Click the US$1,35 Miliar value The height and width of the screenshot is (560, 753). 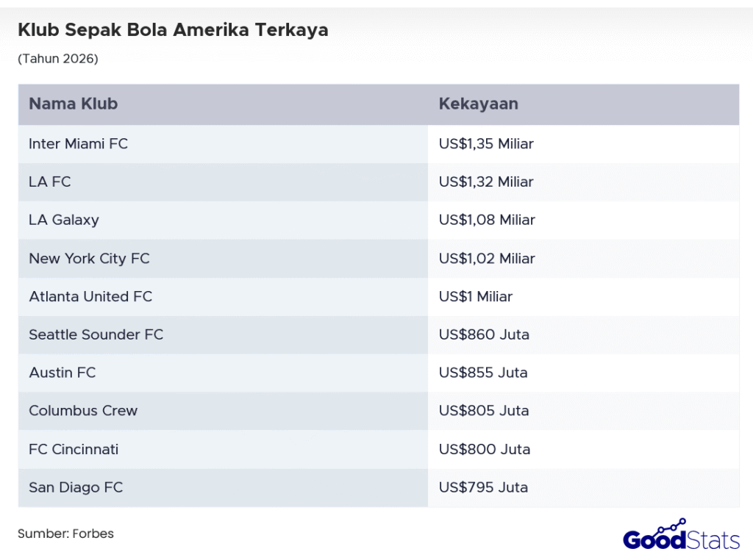pos(486,144)
